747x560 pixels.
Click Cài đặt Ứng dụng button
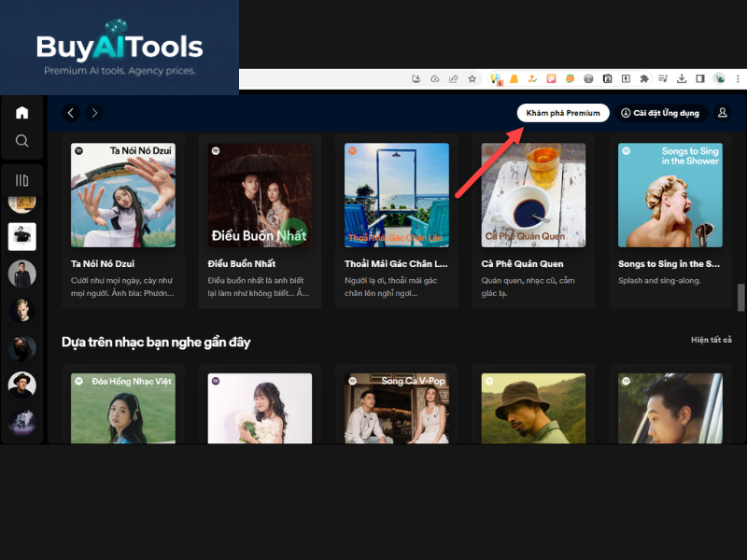660,113
